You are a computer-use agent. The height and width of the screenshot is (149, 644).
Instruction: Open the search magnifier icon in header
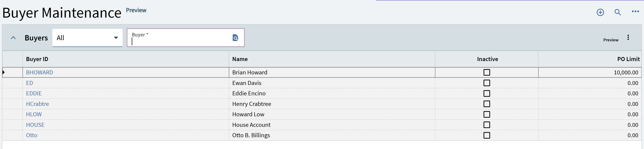(617, 12)
